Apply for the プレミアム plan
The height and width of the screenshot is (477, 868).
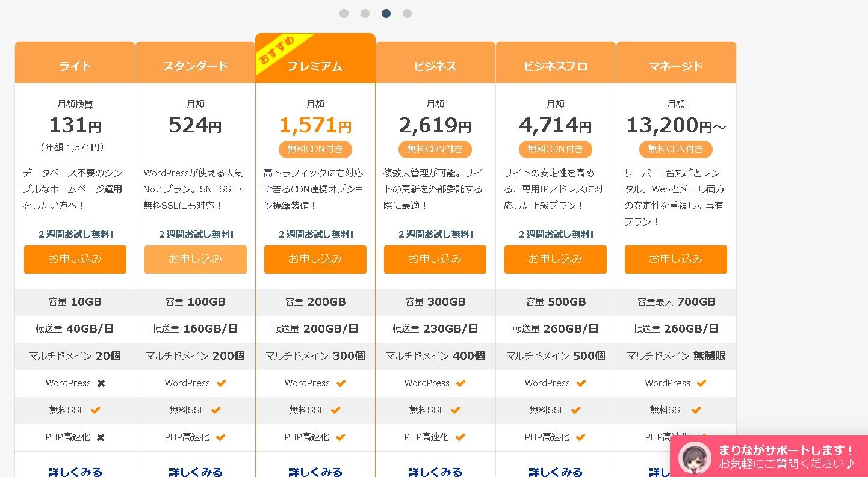click(x=315, y=259)
